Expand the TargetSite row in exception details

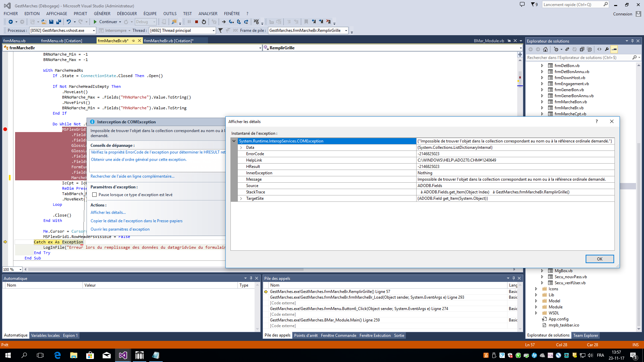point(241,198)
